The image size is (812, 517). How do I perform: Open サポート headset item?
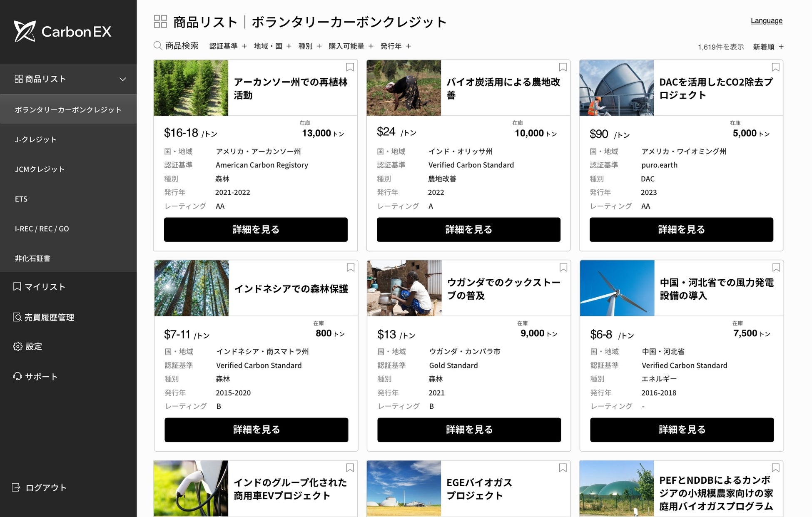[35, 377]
